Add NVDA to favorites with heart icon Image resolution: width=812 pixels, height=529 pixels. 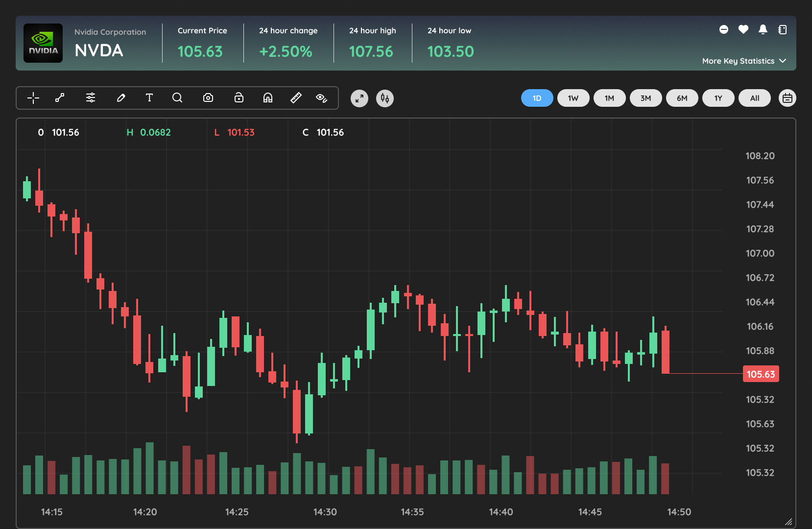pyautogui.click(x=743, y=29)
